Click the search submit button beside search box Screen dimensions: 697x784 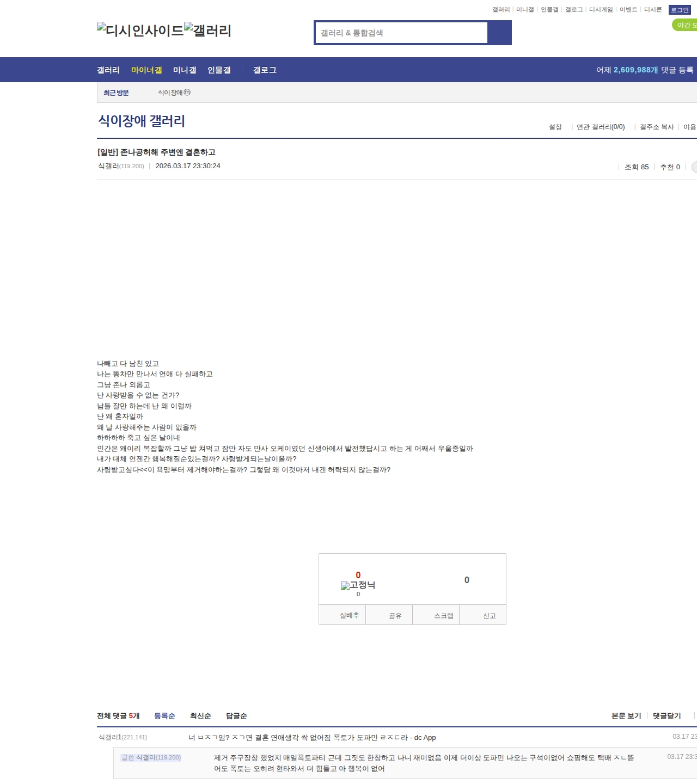tap(499, 33)
